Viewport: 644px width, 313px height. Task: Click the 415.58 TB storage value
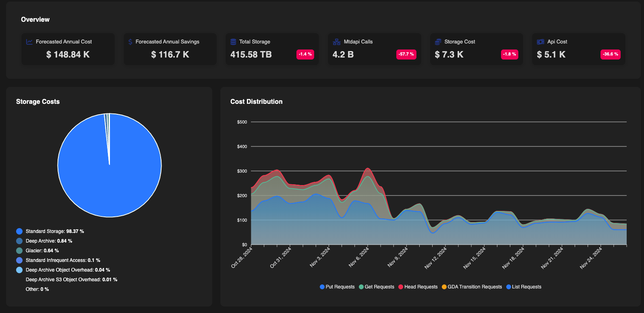tap(251, 55)
